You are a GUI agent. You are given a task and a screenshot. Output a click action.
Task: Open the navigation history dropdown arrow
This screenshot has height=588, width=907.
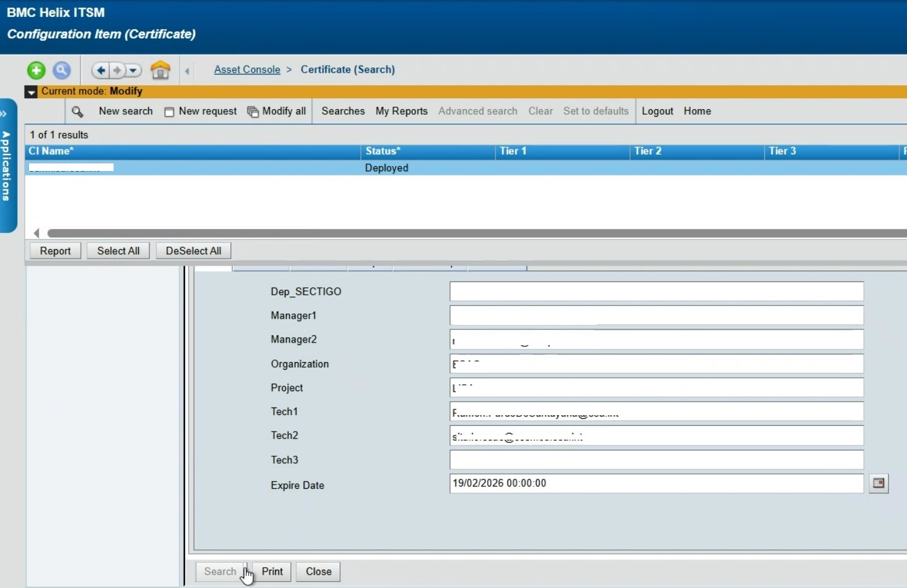tap(133, 70)
